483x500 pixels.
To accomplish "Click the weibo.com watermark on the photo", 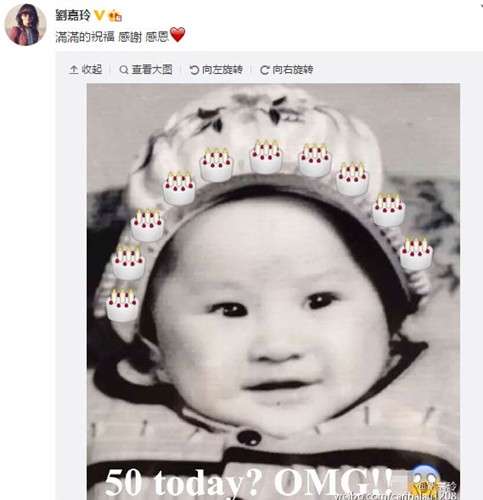I will pos(395,496).
